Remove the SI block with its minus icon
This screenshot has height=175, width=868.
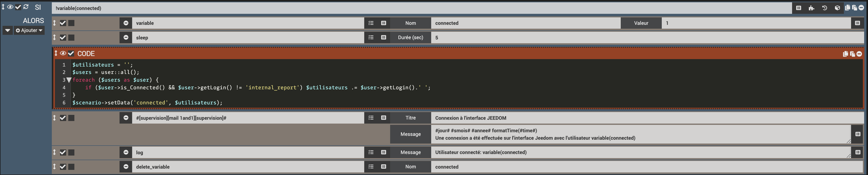pos(861,8)
